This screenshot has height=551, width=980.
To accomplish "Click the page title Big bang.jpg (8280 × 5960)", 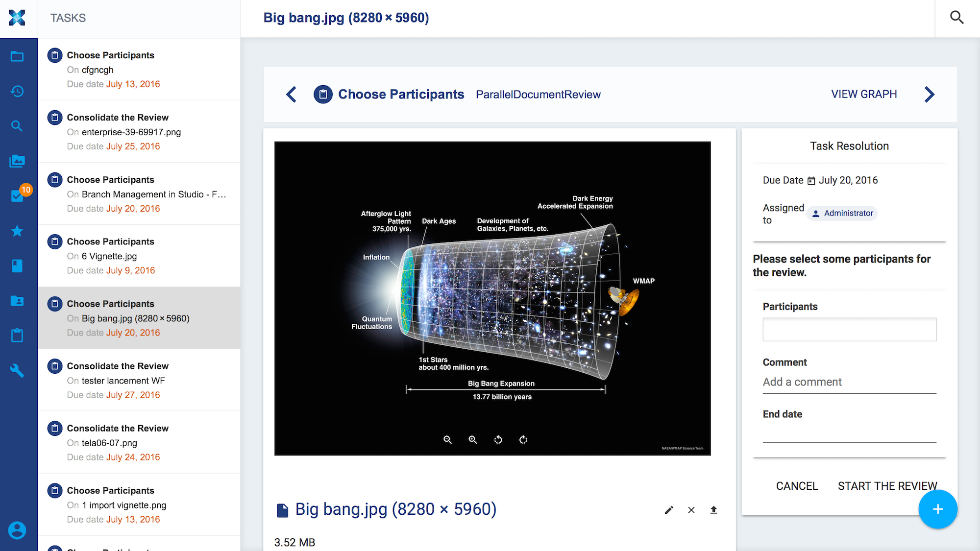I will [346, 18].
